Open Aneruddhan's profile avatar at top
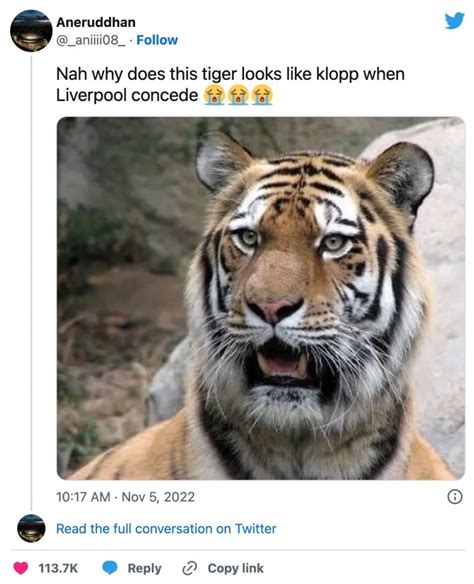 [x=31, y=31]
